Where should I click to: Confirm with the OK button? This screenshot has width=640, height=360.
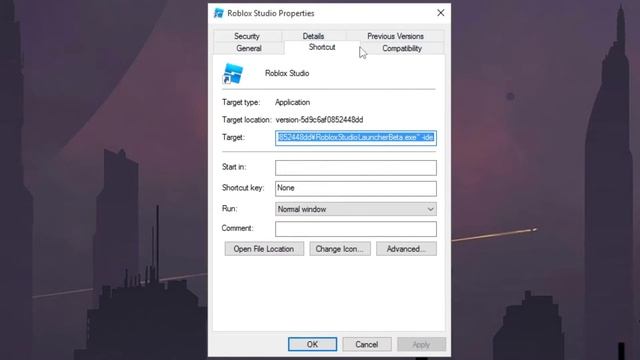pyautogui.click(x=312, y=344)
